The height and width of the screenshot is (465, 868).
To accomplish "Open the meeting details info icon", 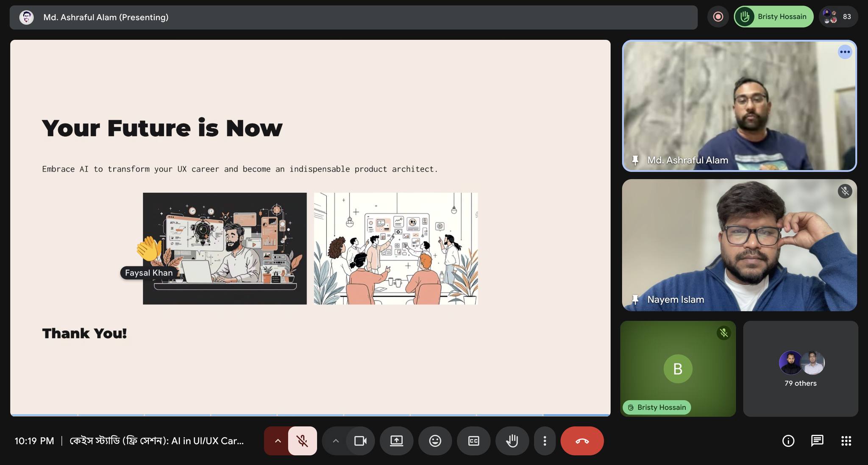I will (788, 441).
